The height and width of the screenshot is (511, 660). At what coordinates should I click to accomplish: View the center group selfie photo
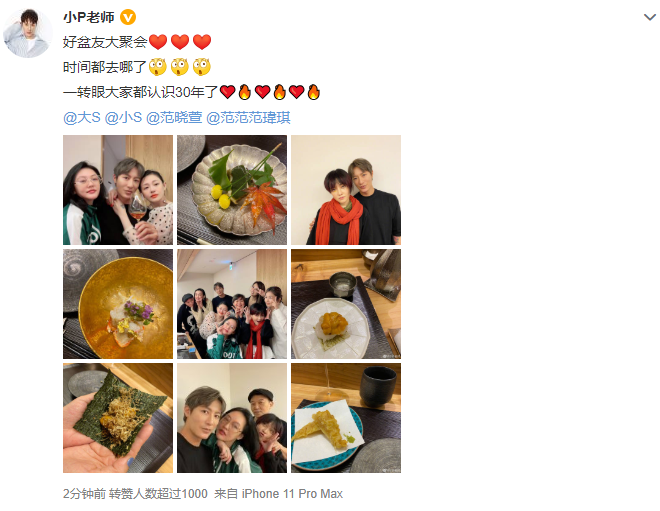[232, 304]
